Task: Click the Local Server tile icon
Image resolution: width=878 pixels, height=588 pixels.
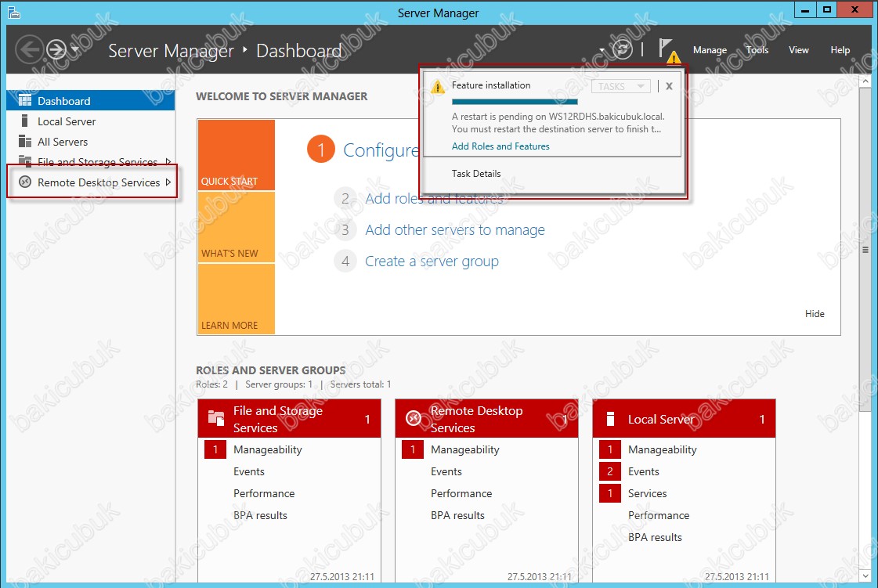Action: click(x=610, y=419)
